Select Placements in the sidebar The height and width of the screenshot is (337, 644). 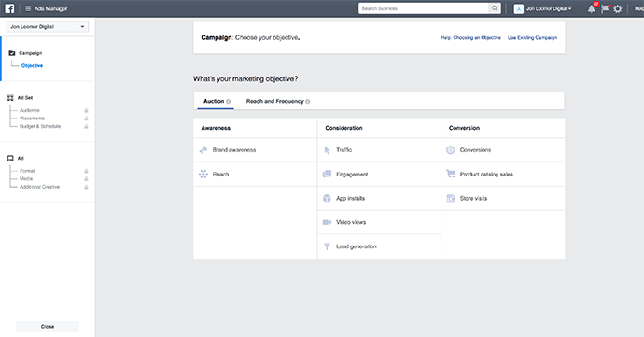[32, 119]
